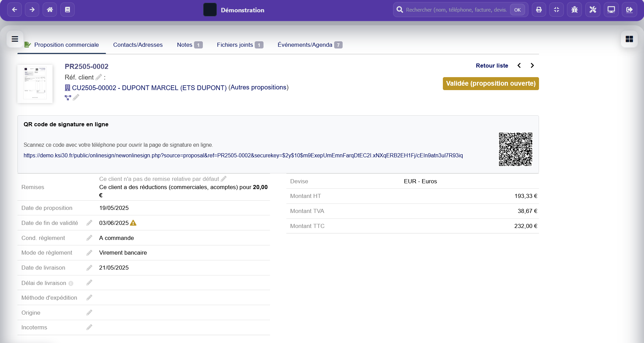Edit the Réf. client pencil icon
This screenshot has width=644, height=343.
tap(99, 77)
